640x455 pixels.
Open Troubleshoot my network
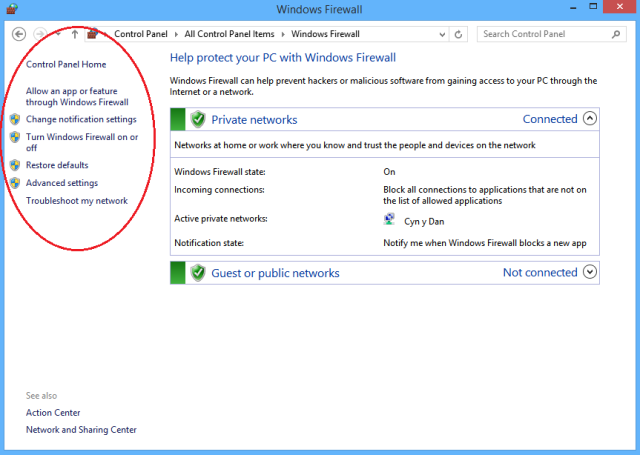point(77,201)
